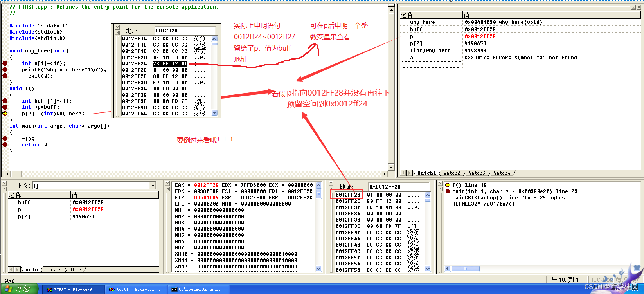
Task: Click the Registers window scroll-up arrow
Action: pos(318,186)
